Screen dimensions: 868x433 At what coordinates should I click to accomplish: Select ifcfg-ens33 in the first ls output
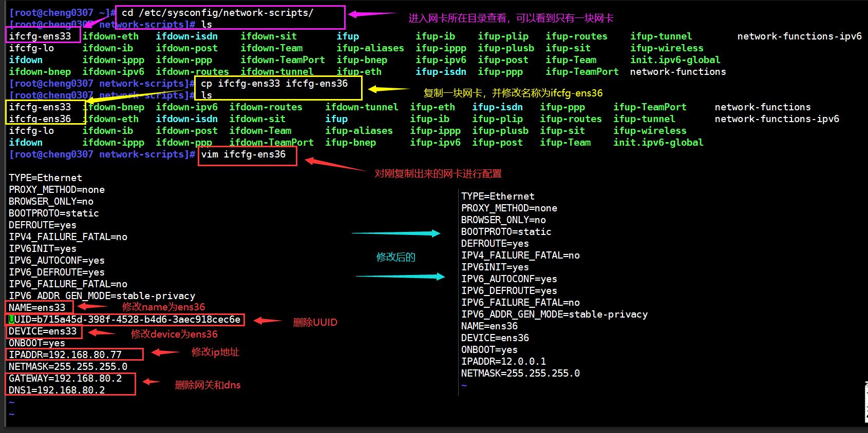[x=40, y=36]
